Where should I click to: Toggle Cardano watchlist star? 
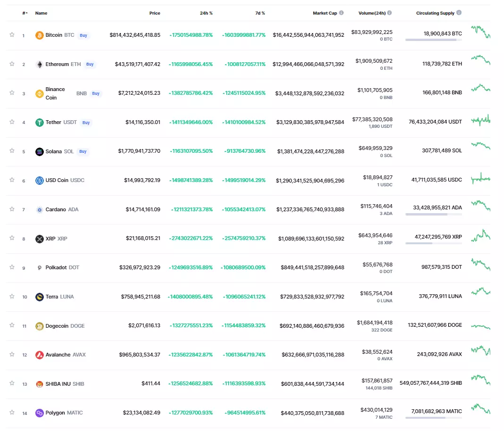12,209
